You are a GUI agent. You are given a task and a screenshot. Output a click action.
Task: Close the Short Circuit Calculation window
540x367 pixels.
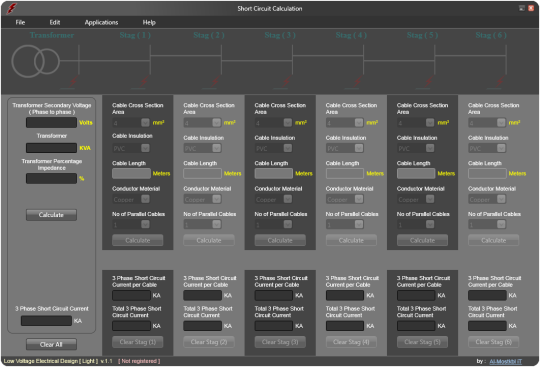pyautogui.click(x=531, y=8)
